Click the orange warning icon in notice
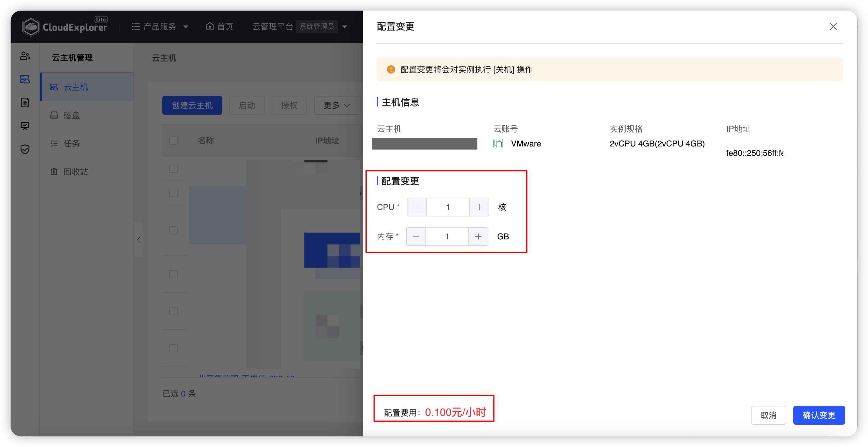The image size is (868, 447). (x=391, y=69)
